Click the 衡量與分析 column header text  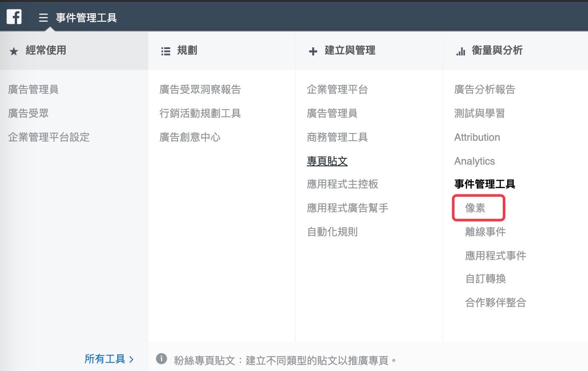(x=497, y=50)
